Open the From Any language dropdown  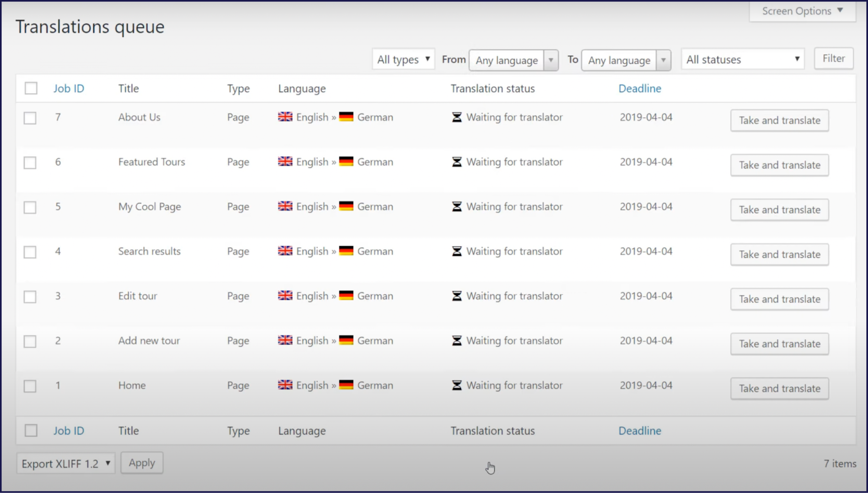click(x=514, y=60)
